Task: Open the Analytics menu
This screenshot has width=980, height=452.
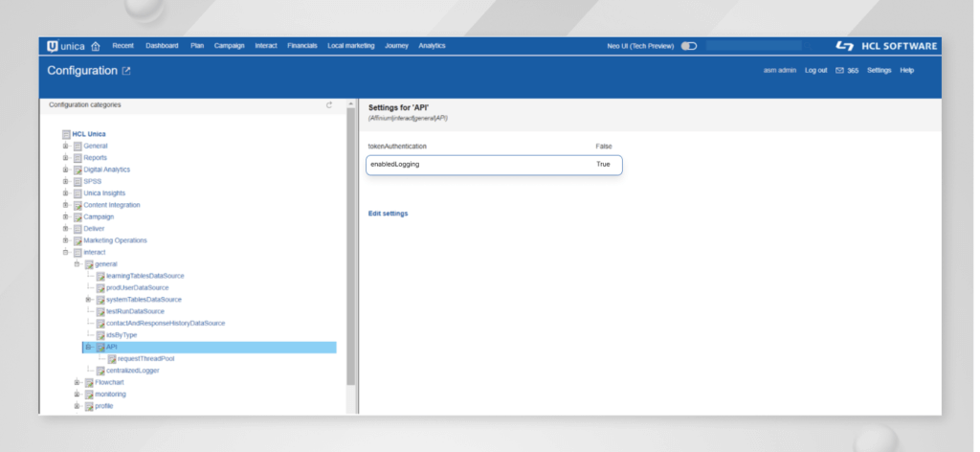Action: (432, 46)
